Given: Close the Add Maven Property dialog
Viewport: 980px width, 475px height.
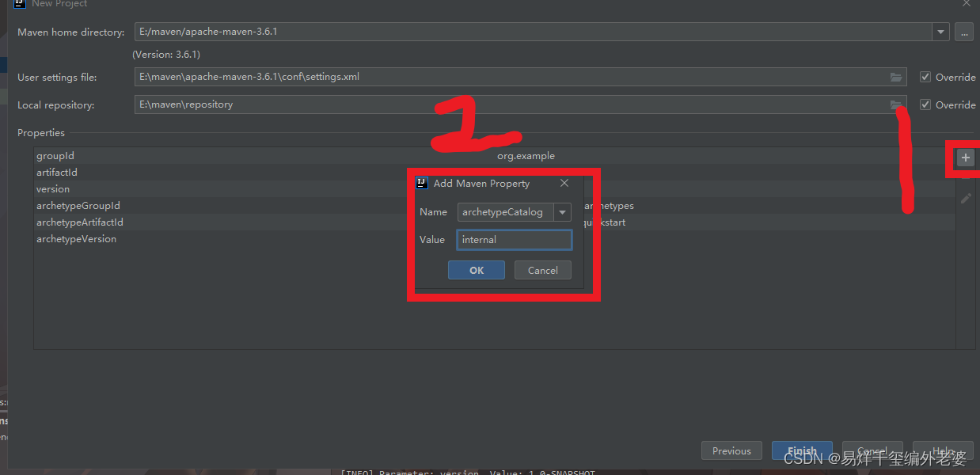Looking at the screenshot, I should point(564,183).
